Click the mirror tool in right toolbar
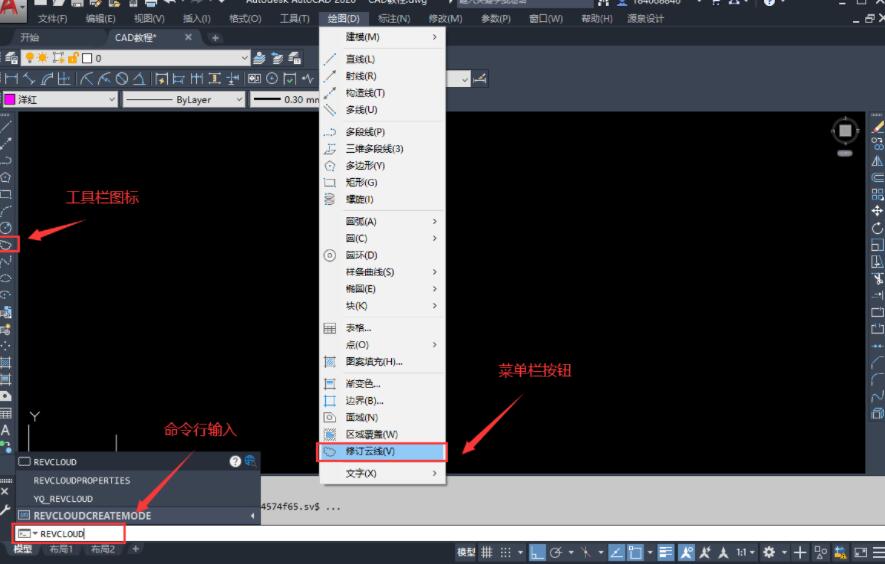This screenshot has height=564, width=885. (x=877, y=161)
